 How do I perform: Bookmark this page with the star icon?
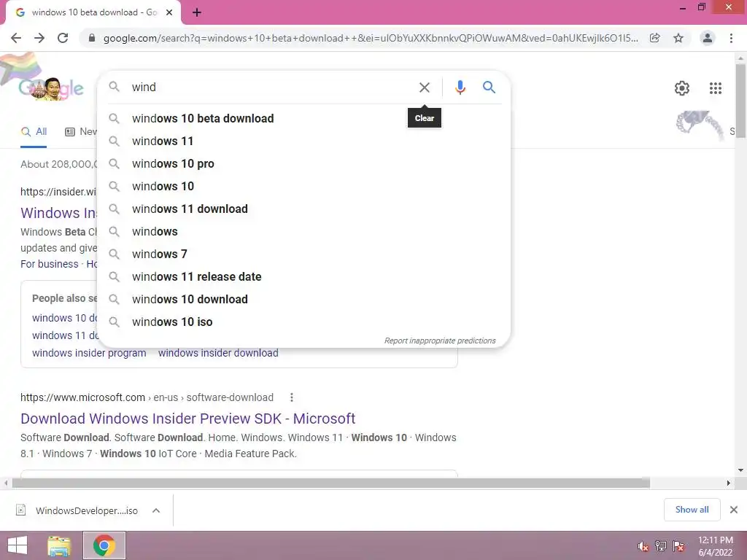(678, 38)
